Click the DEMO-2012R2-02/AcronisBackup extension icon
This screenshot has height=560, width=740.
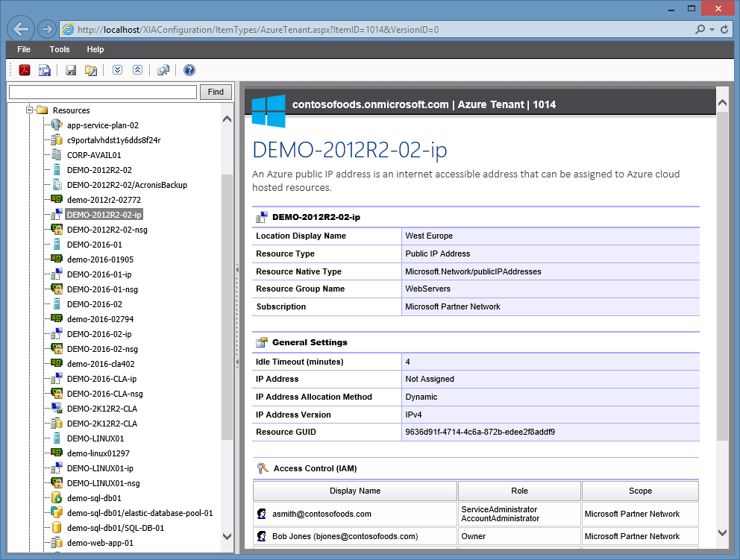[57, 184]
